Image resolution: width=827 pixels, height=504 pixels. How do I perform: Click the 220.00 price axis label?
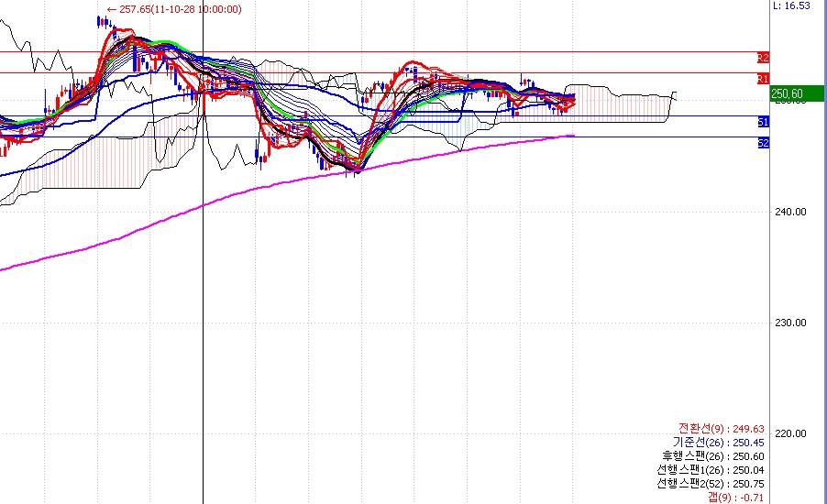click(790, 433)
